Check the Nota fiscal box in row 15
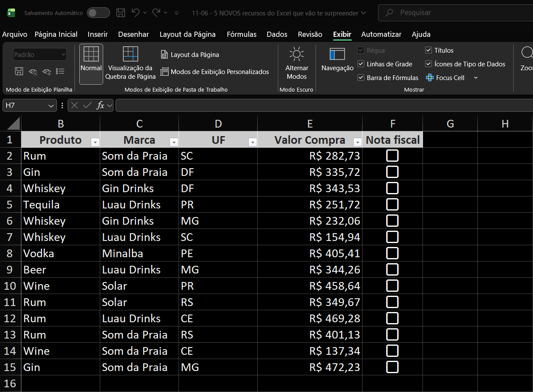This screenshot has width=533, height=392. tap(392, 367)
